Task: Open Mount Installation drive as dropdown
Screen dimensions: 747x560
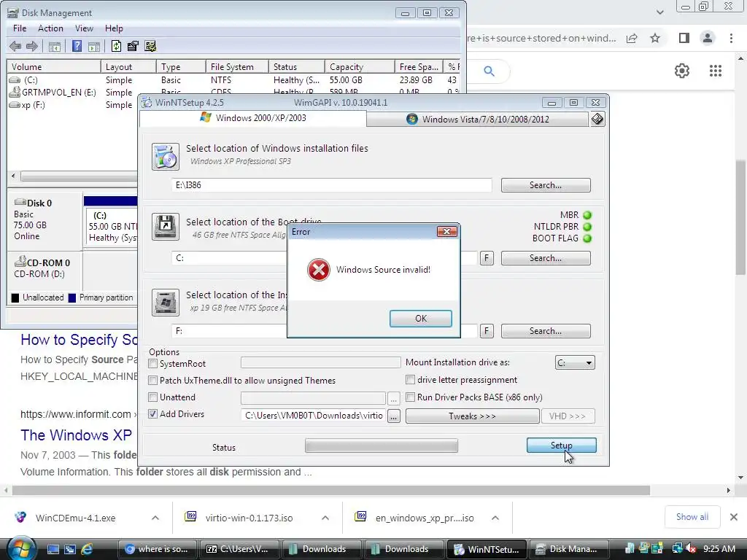Action: (x=575, y=363)
